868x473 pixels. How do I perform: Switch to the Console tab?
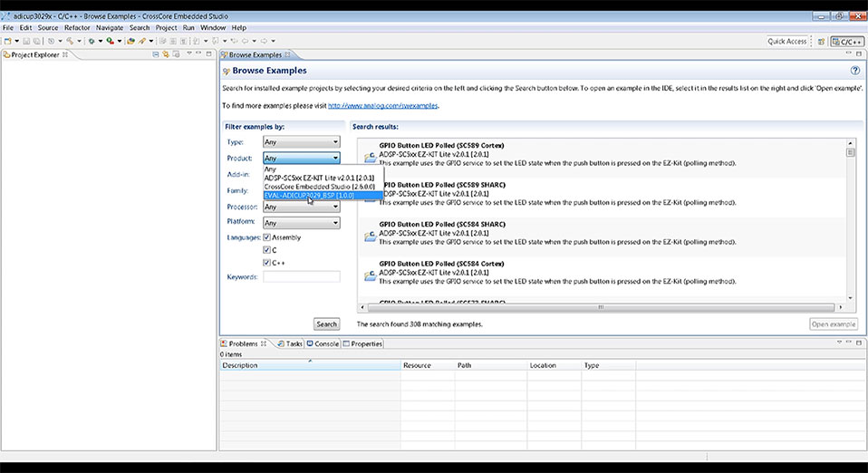point(323,343)
